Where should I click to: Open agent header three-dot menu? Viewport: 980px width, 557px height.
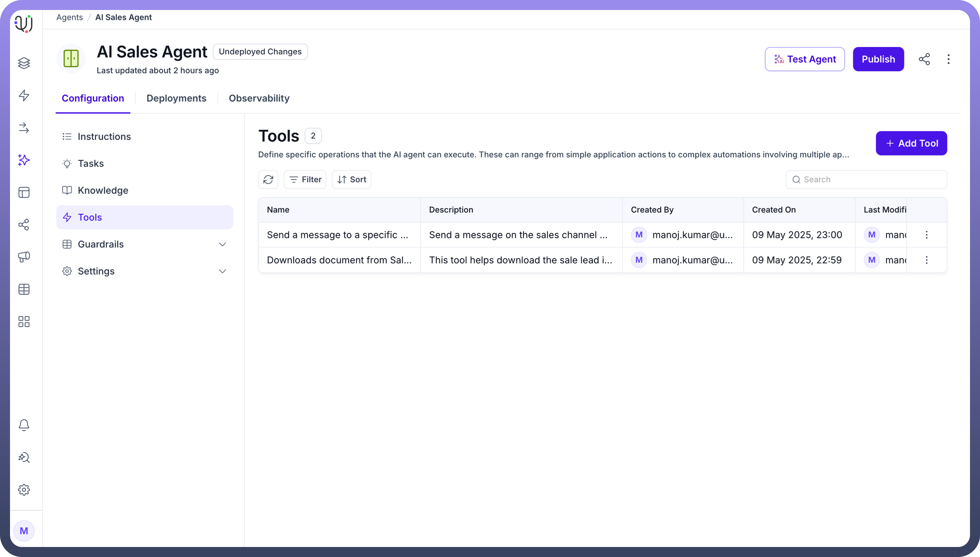coord(948,59)
